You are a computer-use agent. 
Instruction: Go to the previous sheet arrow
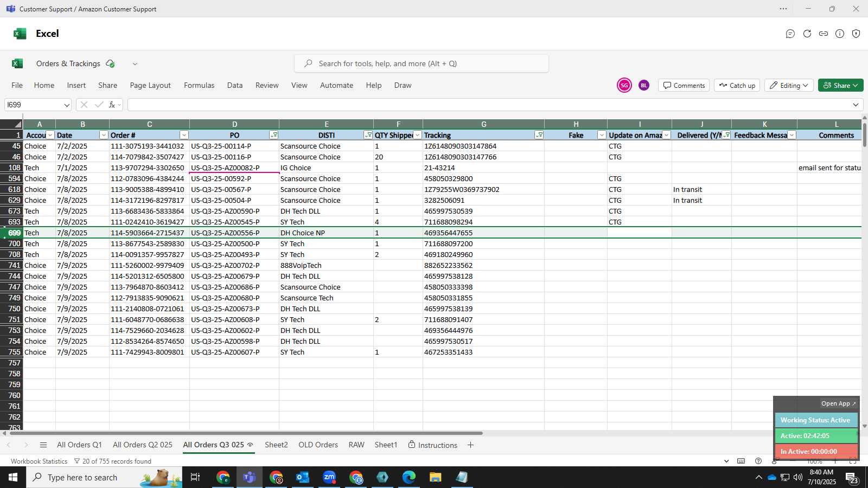[9, 445]
